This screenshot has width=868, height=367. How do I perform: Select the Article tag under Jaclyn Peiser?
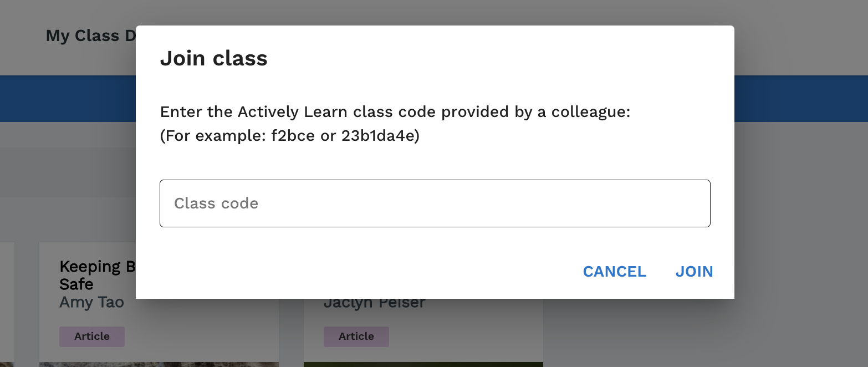pos(356,337)
